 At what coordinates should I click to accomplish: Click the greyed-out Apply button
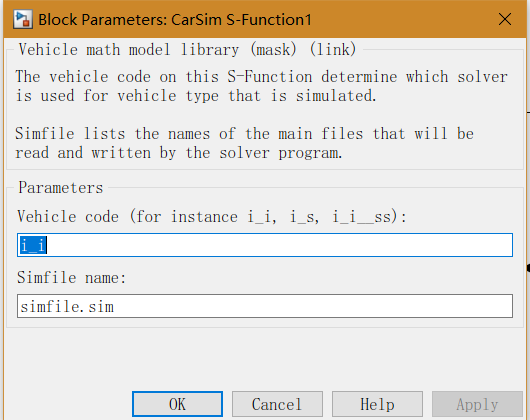(477, 404)
